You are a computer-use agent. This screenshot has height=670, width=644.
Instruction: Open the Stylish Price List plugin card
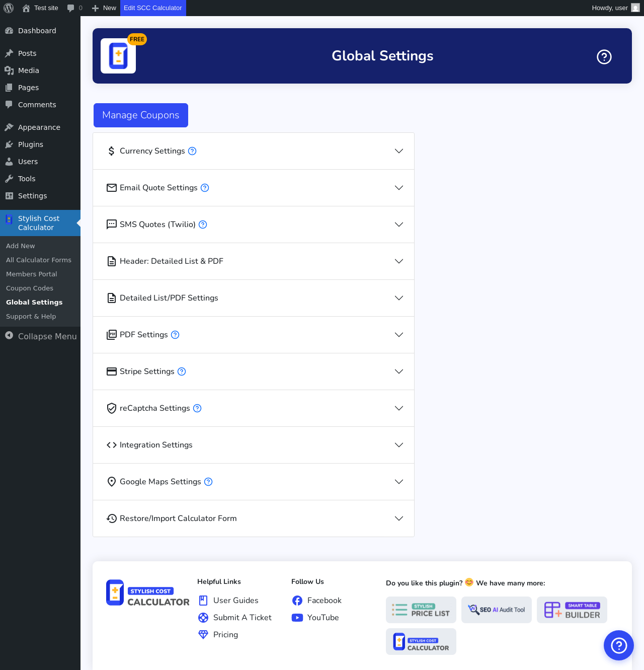click(421, 610)
